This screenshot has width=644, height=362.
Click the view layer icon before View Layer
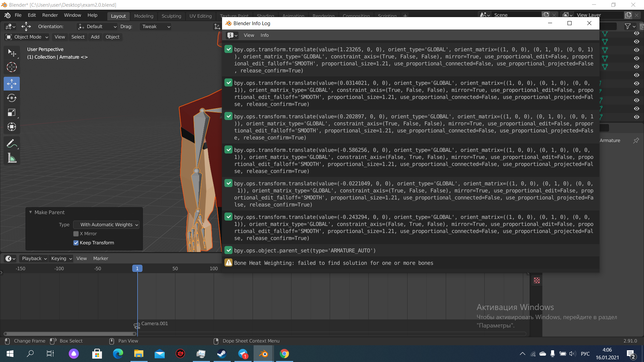pos(567,15)
